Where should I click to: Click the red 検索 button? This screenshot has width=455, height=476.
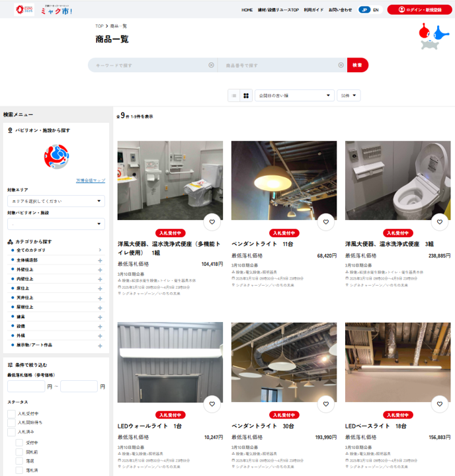(358, 65)
